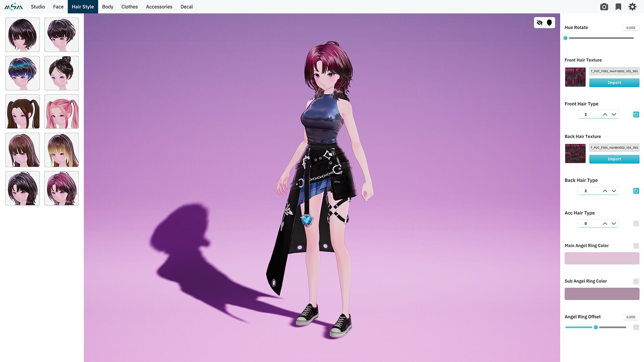Toggle the reset control for Acc Hair Type
Image resolution: width=644 pixels, height=362 pixels.
[x=636, y=224]
